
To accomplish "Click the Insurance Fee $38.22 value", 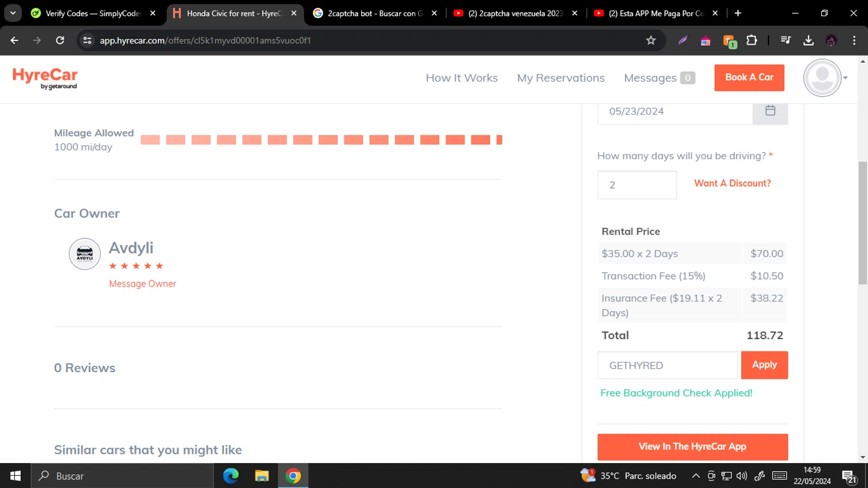I will pos(767,298).
